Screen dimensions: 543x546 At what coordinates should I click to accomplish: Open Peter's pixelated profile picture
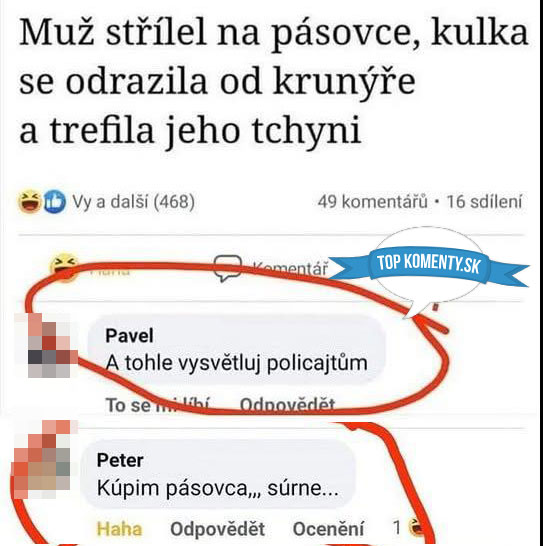(x=42, y=459)
